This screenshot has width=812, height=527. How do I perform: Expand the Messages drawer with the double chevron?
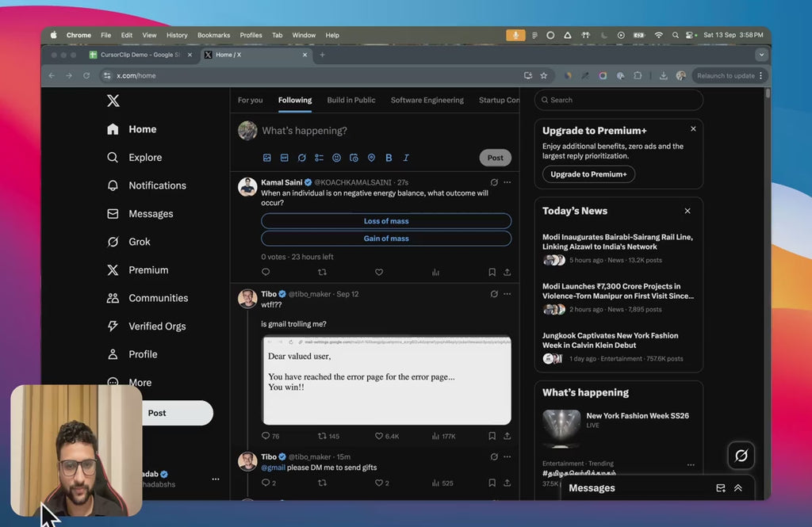coord(737,488)
